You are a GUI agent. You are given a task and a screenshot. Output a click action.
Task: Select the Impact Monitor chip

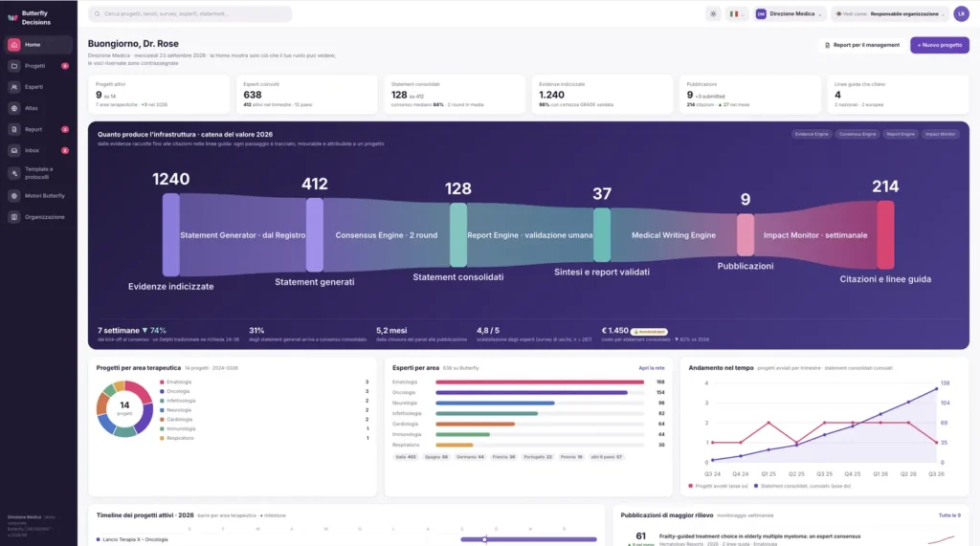(x=940, y=134)
